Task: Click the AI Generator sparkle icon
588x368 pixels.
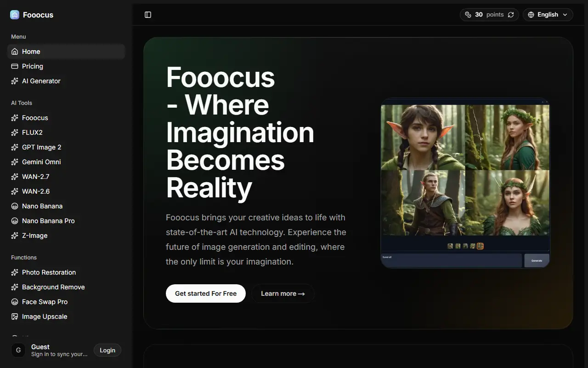Action: coord(15,81)
